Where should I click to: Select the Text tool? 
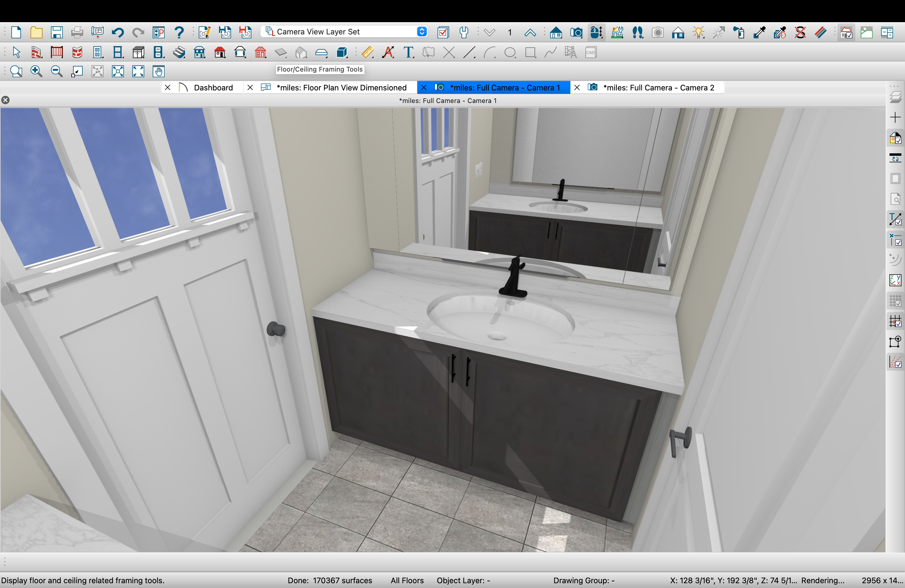click(x=409, y=52)
